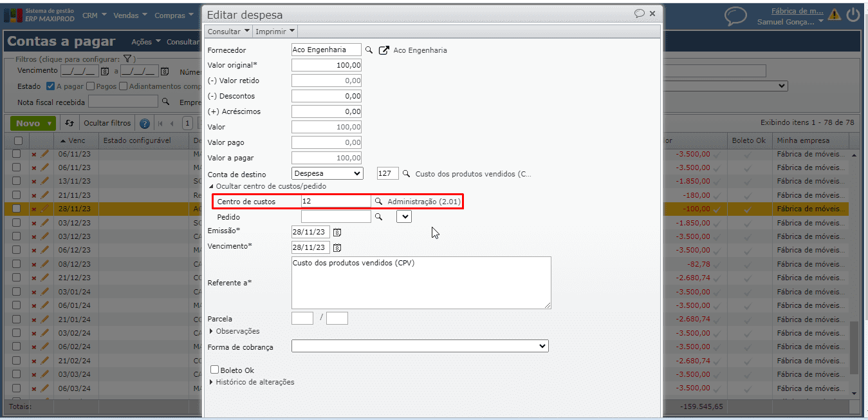Click the yellow warning triangle icon
The height and width of the screenshot is (420, 868).
[834, 14]
